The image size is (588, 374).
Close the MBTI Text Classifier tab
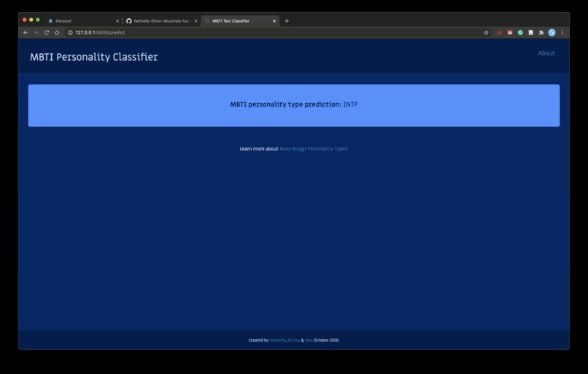click(274, 21)
